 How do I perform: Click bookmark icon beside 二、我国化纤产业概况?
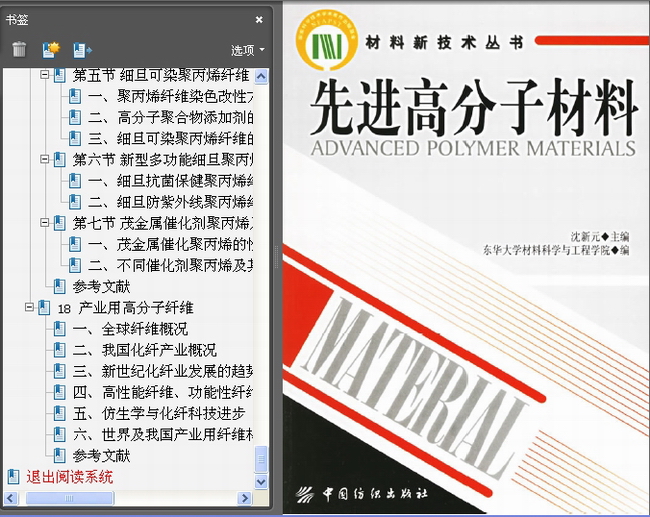point(60,350)
